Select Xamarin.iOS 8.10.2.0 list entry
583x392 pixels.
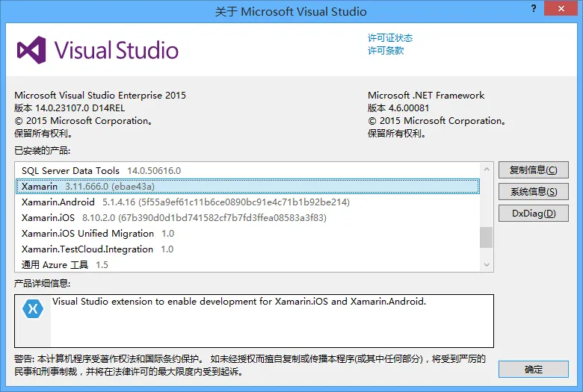click(48, 218)
